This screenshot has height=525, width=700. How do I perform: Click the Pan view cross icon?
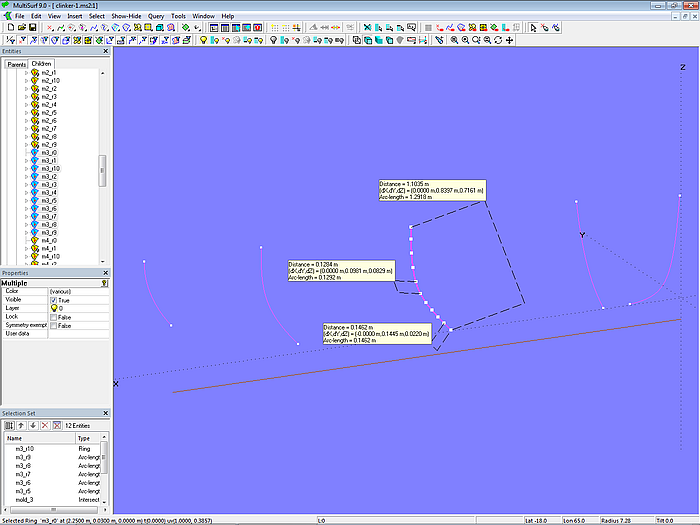click(510, 41)
